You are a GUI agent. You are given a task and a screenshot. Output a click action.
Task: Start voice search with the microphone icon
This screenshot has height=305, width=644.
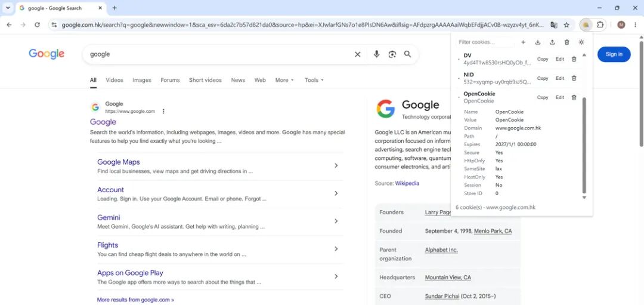pos(376,54)
